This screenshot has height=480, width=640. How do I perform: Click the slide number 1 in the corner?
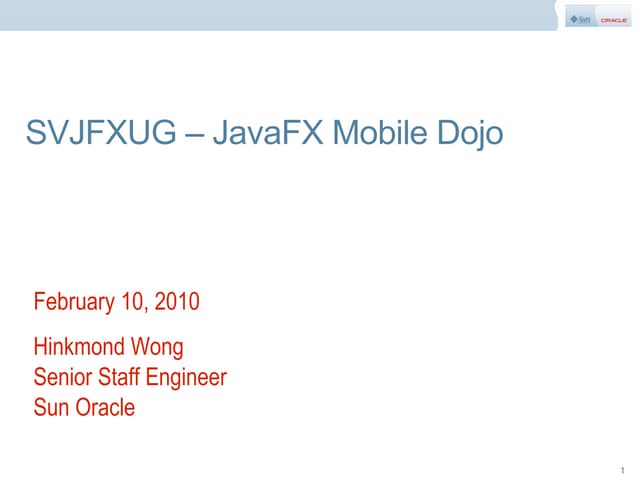coord(621,468)
